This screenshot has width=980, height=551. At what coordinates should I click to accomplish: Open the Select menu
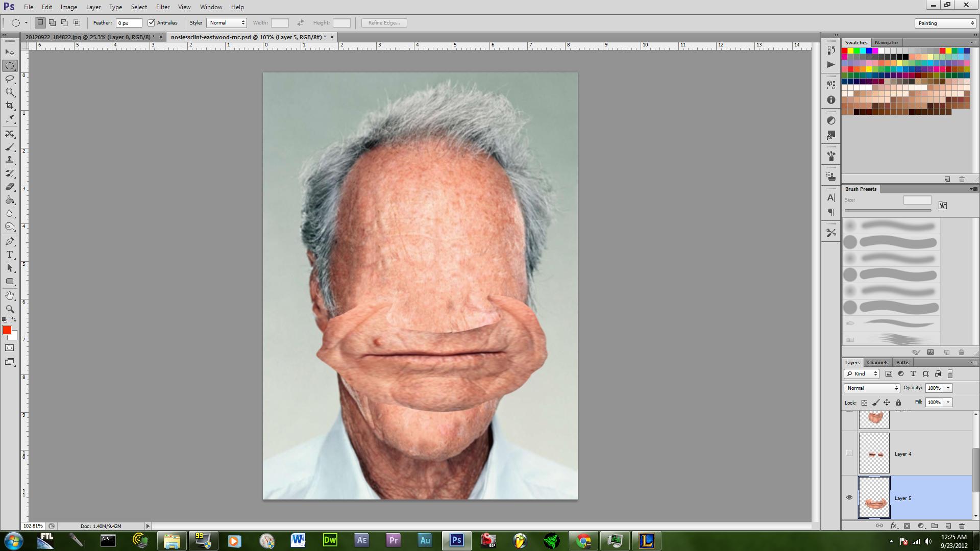tap(139, 7)
